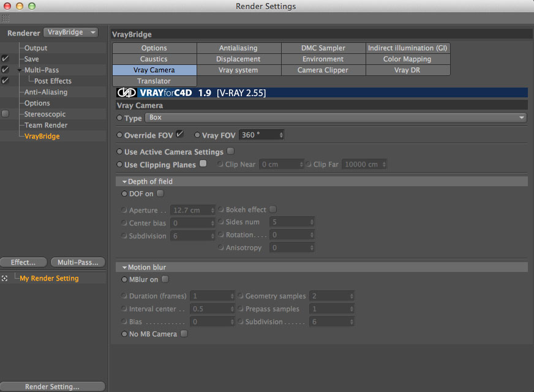The width and height of the screenshot is (534, 392).
Task: Open the camera Type Box dropdown
Action: coord(336,118)
